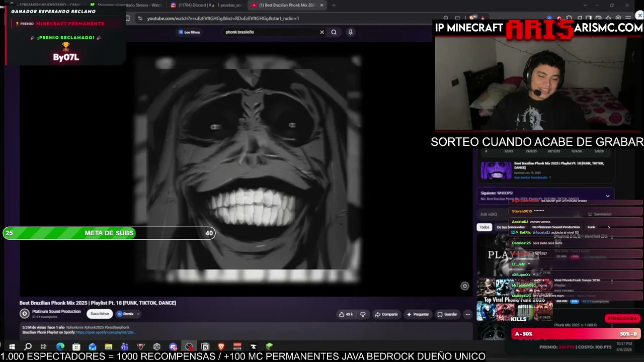Start voice search with the microphone
Viewport: 644px width, 362px height.
pos(351,32)
